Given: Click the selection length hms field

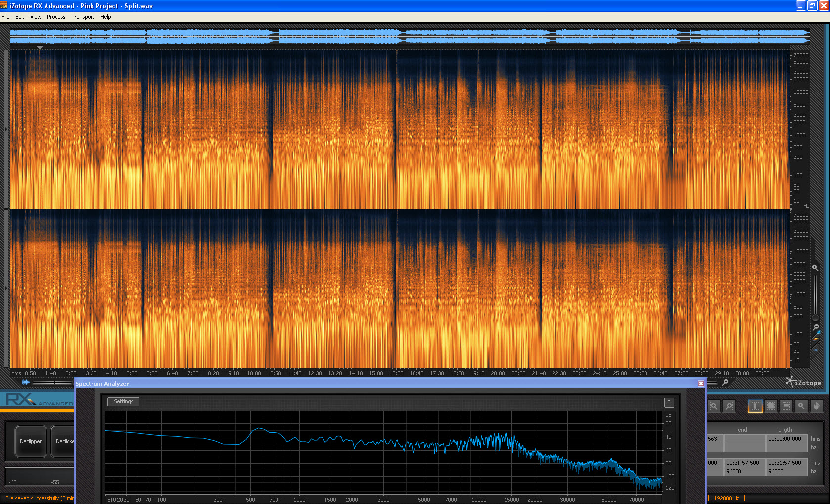Looking at the screenshot, I should coord(786,439).
